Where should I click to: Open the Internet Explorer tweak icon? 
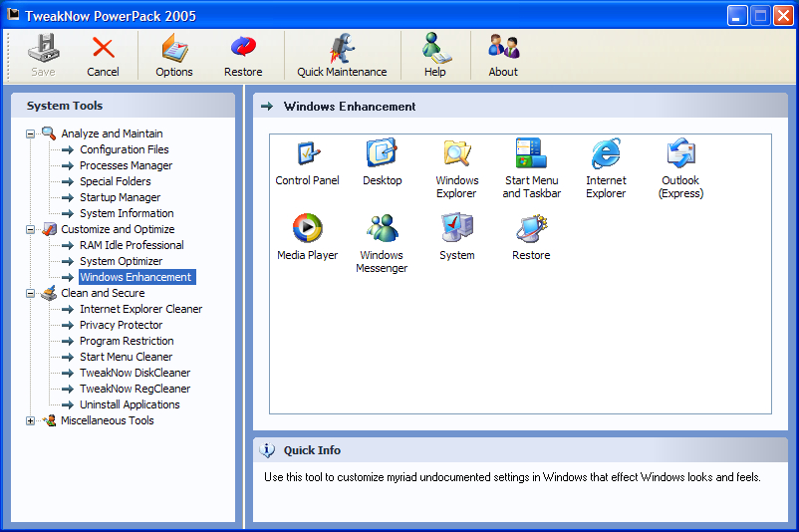tap(606, 152)
